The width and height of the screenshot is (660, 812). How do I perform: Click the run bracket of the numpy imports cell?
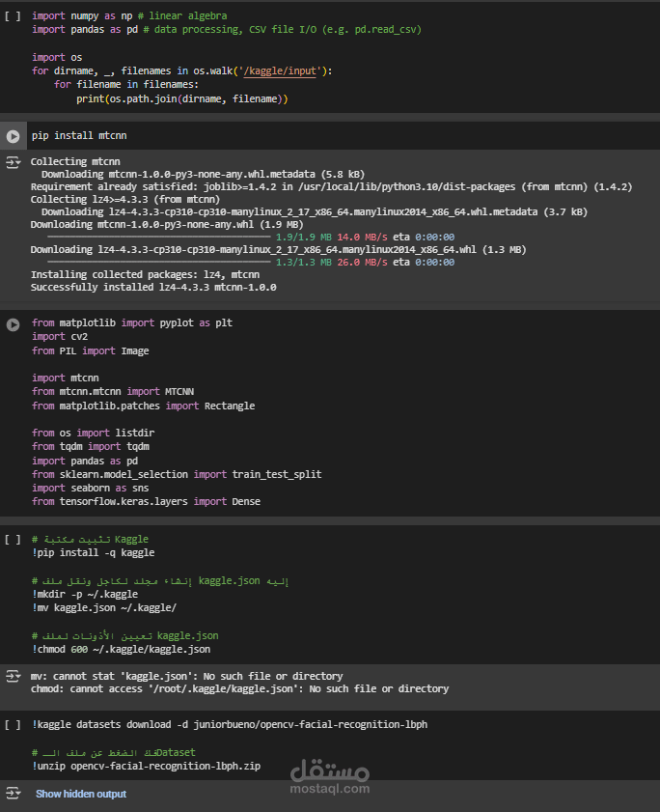(13, 16)
